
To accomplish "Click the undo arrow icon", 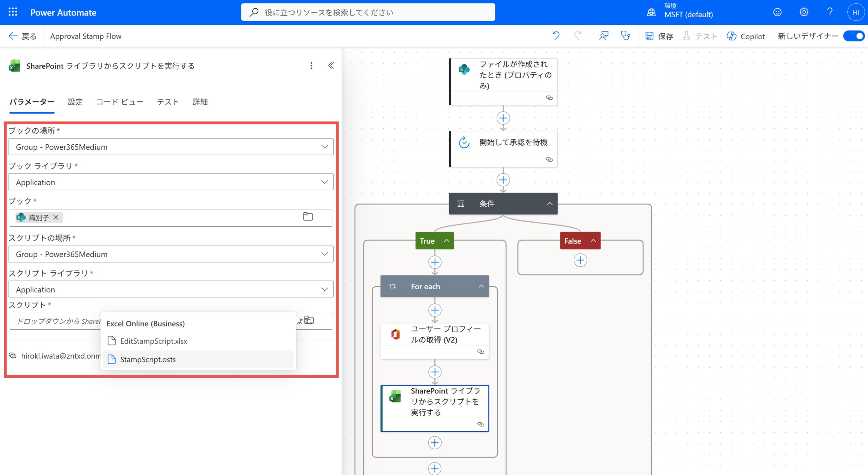I will click(x=556, y=36).
